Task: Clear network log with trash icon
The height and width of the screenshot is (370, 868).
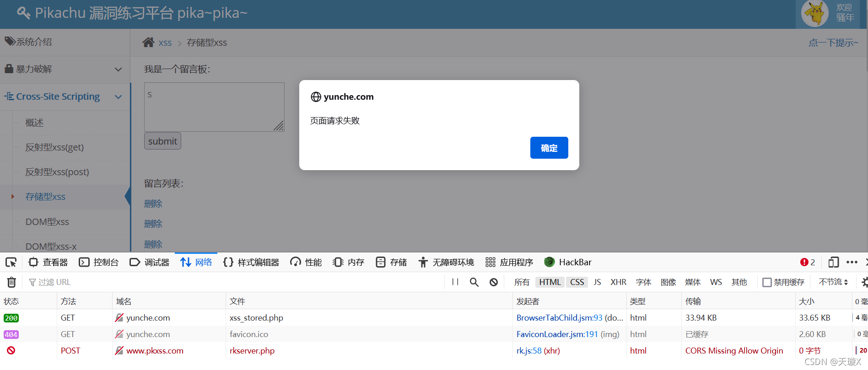Action: click(11, 282)
